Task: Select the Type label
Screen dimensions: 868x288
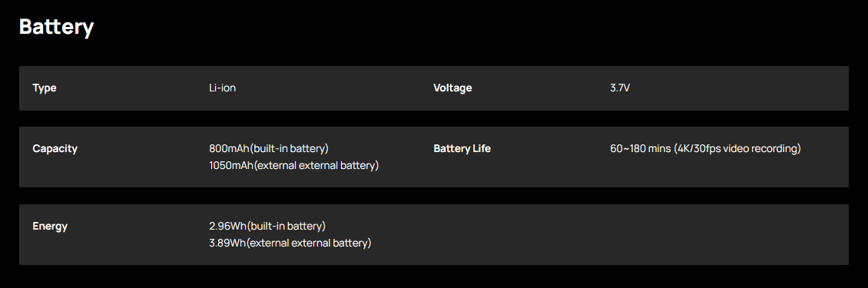Action: pos(45,88)
